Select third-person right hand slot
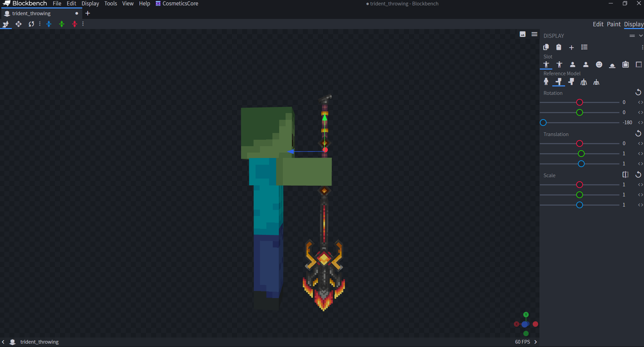This screenshot has height=347, width=644. (x=546, y=64)
